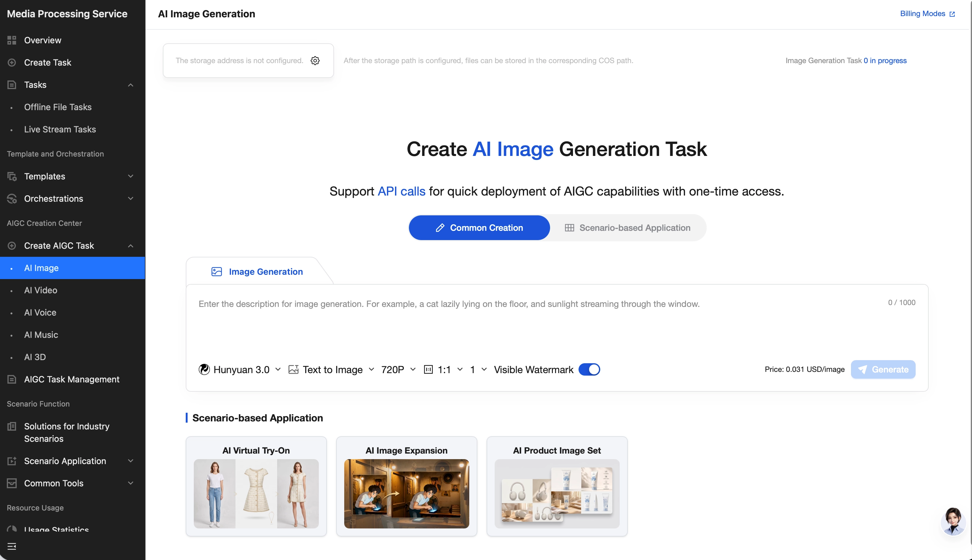Click the Overview grid icon in sidebar
This screenshot has height=560, width=972.
coord(12,40)
